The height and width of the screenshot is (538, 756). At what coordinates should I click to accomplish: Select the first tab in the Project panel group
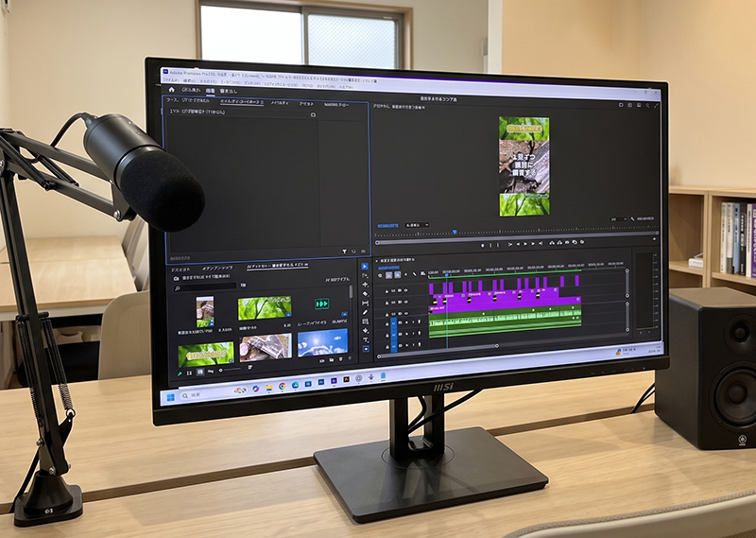(180, 269)
